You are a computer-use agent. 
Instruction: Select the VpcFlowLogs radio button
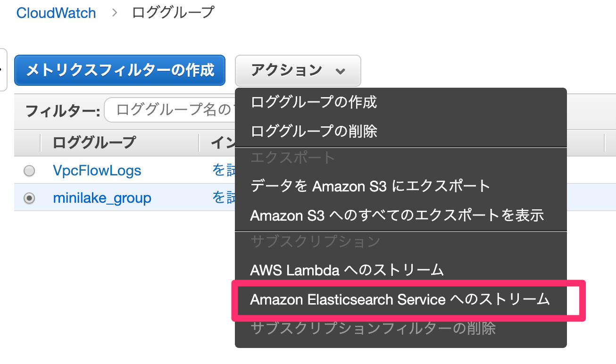point(29,171)
